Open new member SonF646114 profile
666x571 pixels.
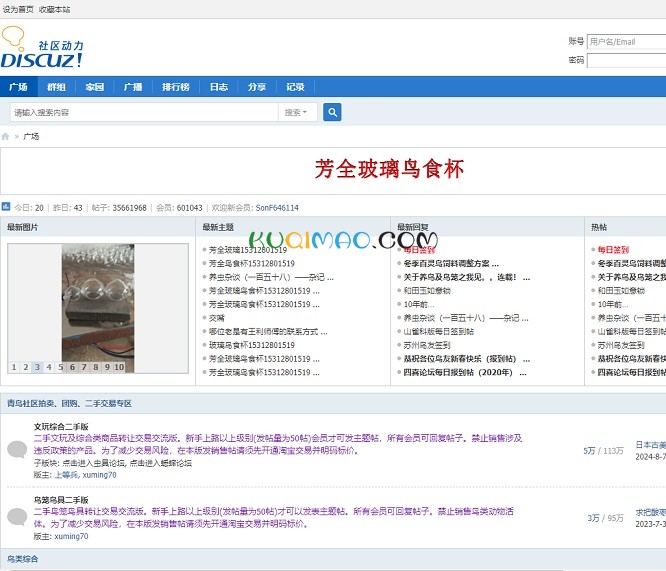tap(277, 208)
